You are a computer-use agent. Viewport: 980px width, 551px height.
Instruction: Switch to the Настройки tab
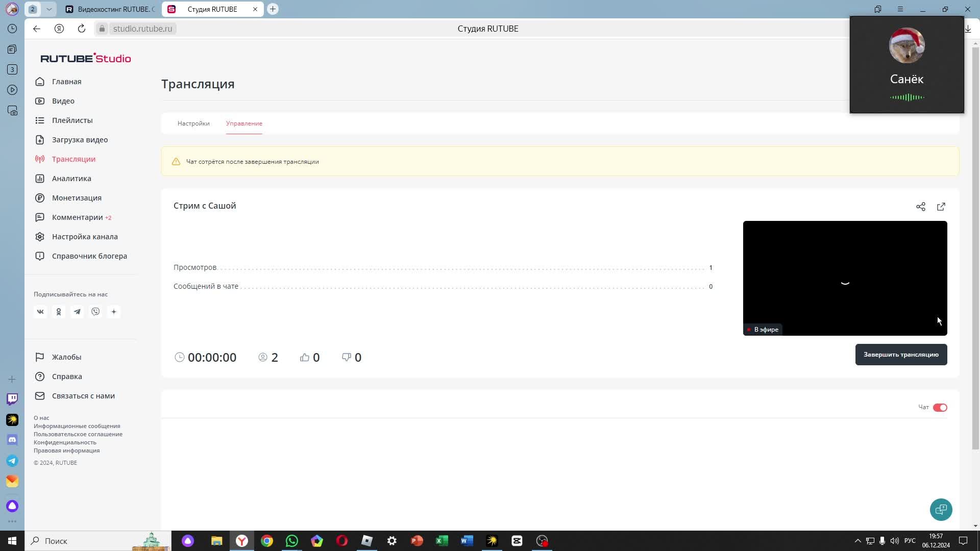click(x=193, y=123)
